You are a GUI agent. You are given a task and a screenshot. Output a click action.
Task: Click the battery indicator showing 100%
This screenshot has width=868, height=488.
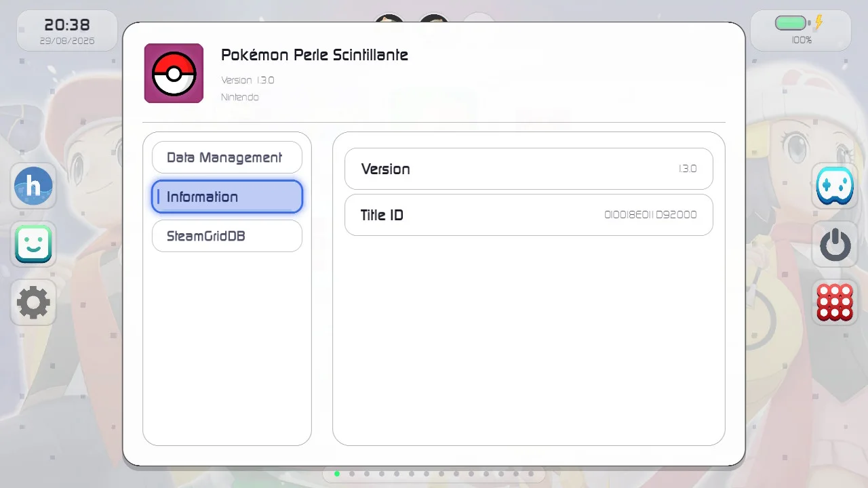pos(802,30)
